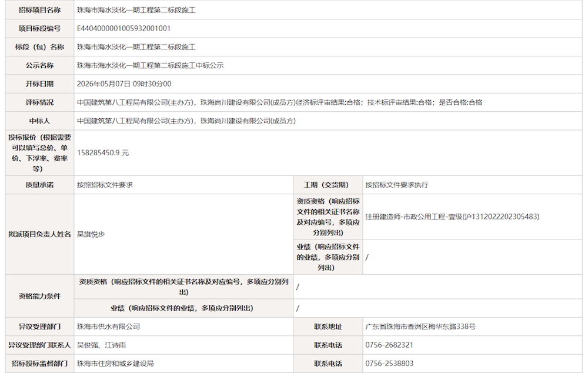Select the 招标项目名称 header cell
Viewport: 588px width, 373px height.
(40, 10)
